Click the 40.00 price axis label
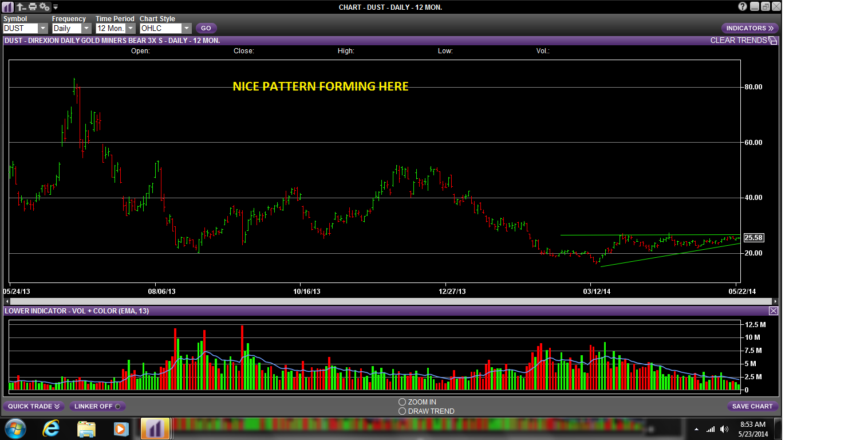This screenshot has width=868, height=440. (x=753, y=198)
